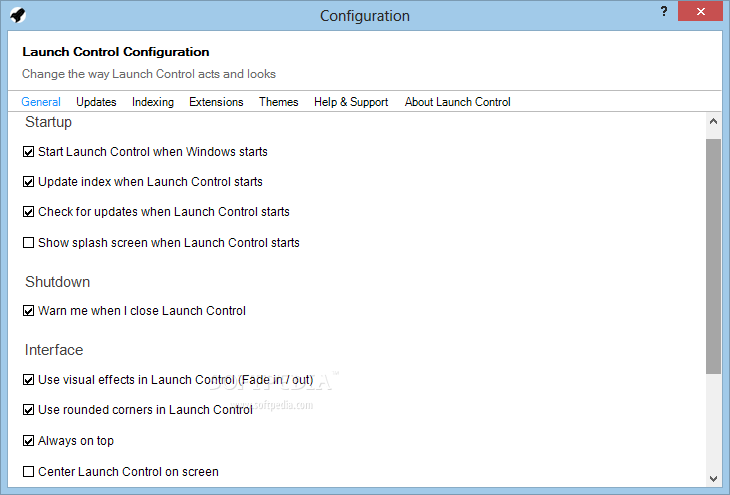Open the About Launch Control tab
Image resolution: width=730 pixels, height=495 pixels.
457,102
